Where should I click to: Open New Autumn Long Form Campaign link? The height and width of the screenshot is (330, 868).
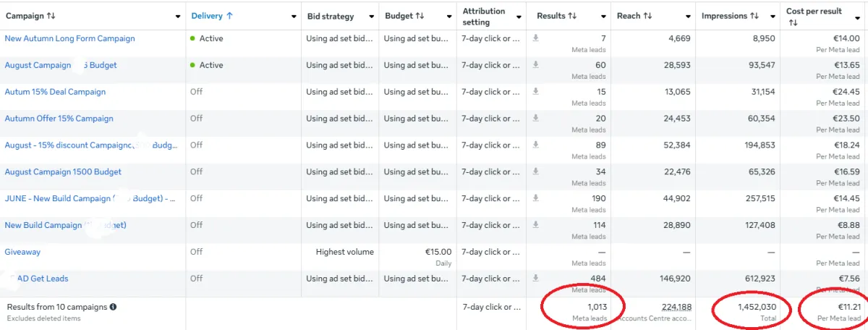69,38
